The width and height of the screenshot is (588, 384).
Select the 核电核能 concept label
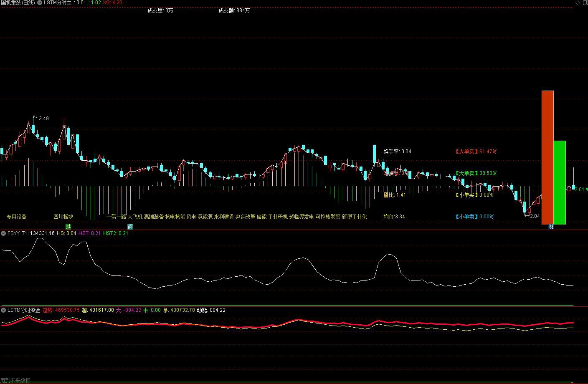(x=175, y=217)
